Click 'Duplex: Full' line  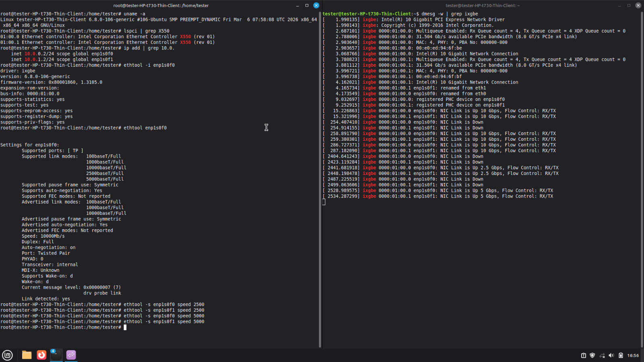tap(38, 242)
